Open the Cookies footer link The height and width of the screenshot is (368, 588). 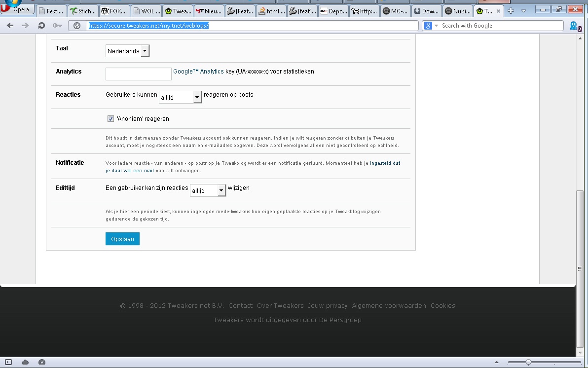(443, 306)
